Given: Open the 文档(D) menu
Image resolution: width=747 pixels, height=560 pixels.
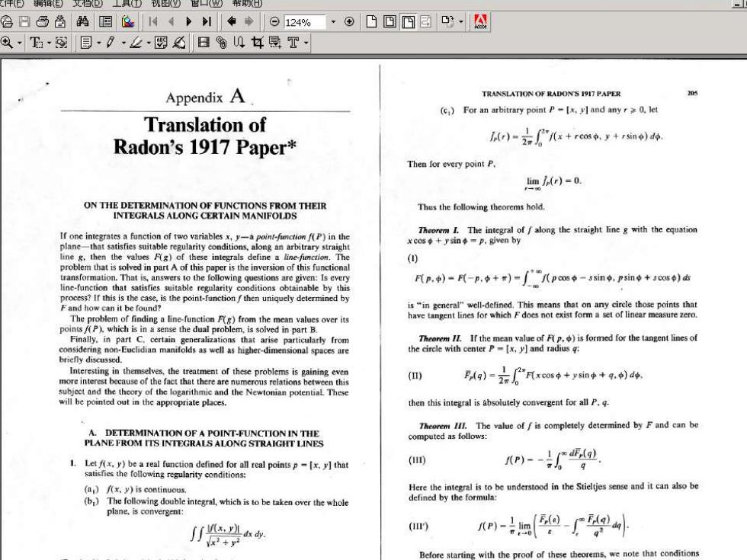Looking at the screenshot, I should click(87, 3).
